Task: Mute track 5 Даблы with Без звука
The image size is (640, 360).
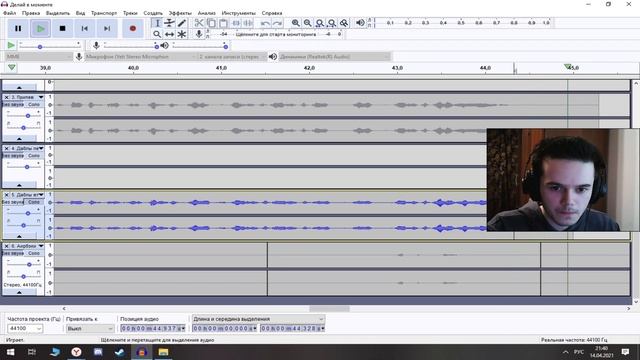Action: coord(13,202)
